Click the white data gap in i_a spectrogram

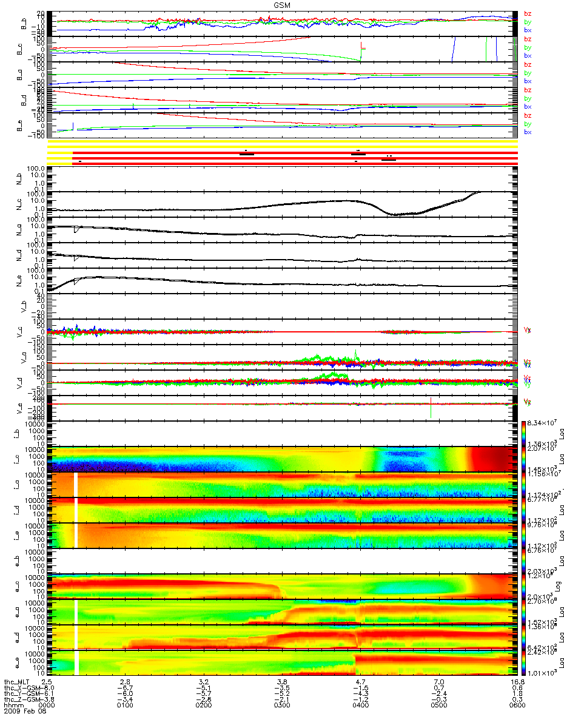[76, 484]
